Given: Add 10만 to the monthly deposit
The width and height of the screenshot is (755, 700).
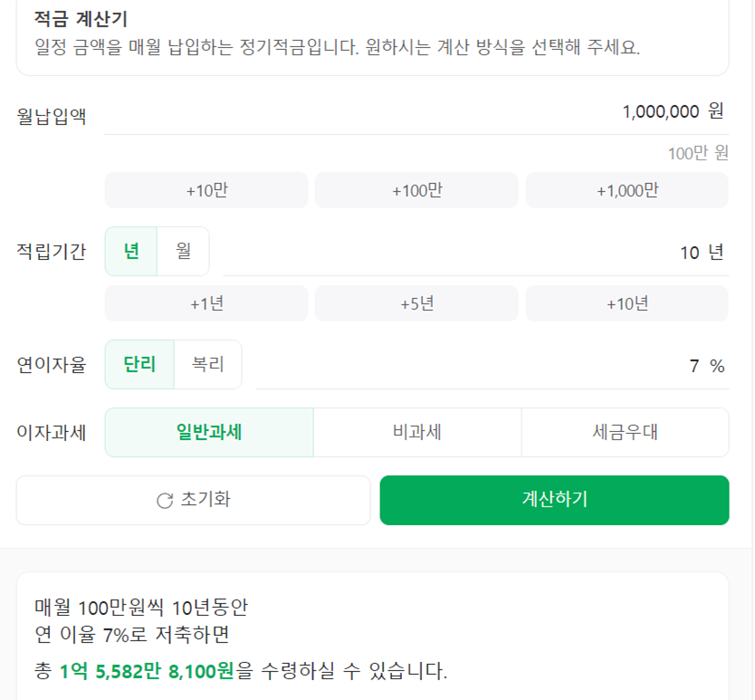Looking at the screenshot, I should [x=206, y=190].
